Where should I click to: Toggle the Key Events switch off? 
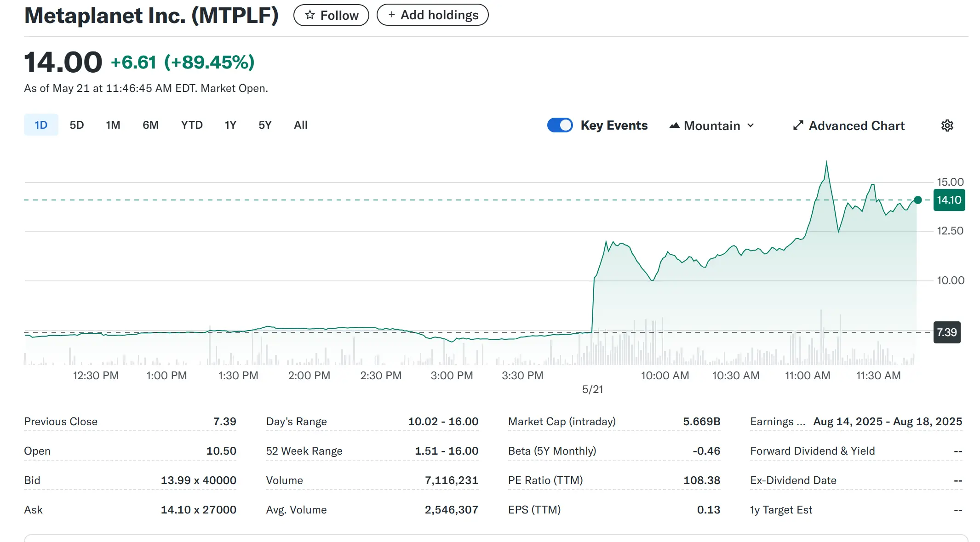coord(560,125)
